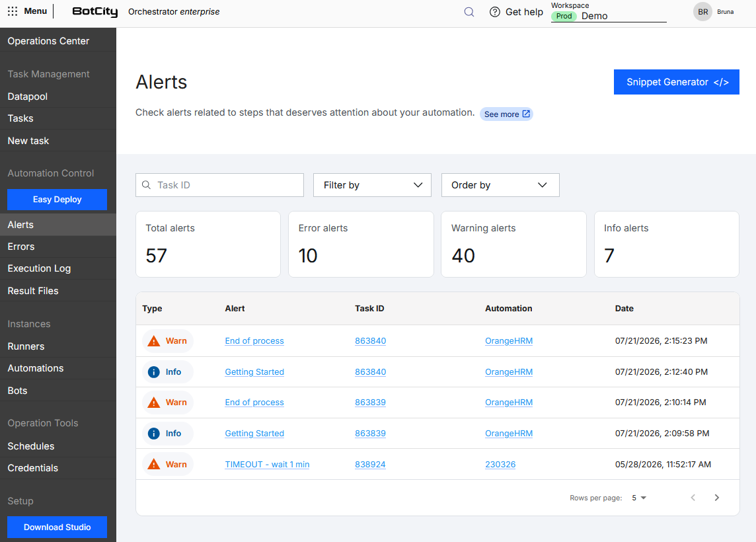The height and width of the screenshot is (542, 756).
Task: Click the Date column header
Action: 624,308
